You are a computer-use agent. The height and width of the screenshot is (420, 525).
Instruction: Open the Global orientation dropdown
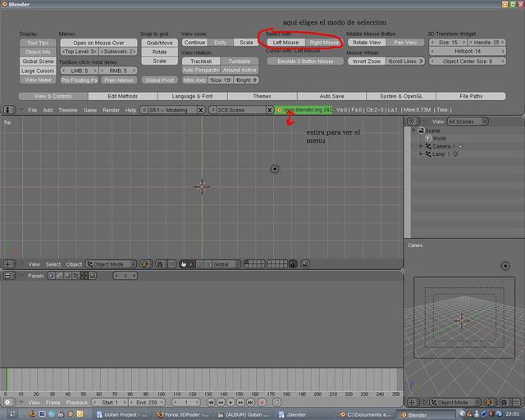[226, 264]
